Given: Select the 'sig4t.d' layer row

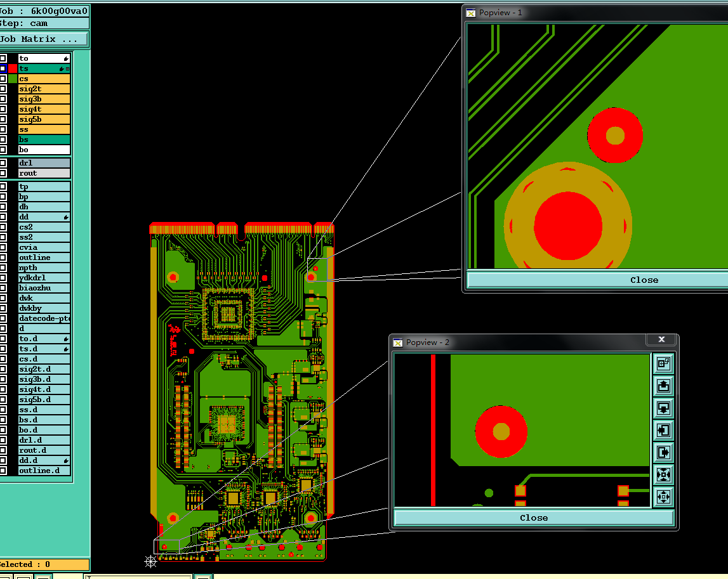Looking at the screenshot, I should coord(44,390).
